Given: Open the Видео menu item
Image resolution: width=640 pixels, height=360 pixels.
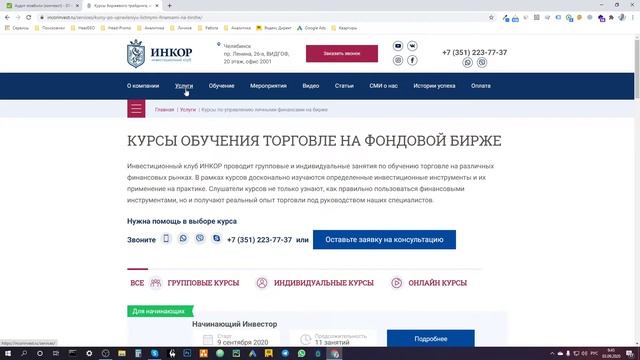Looking at the screenshot, I should click(x=311, y=86).
